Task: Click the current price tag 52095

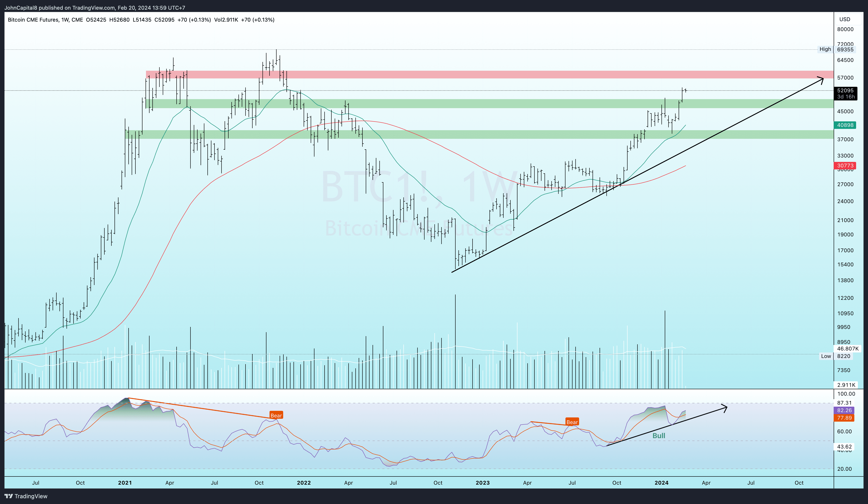Action: tap(845, 91)
